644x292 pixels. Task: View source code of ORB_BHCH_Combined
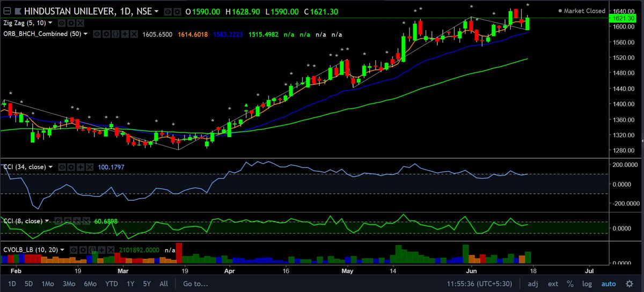point(115,34)
